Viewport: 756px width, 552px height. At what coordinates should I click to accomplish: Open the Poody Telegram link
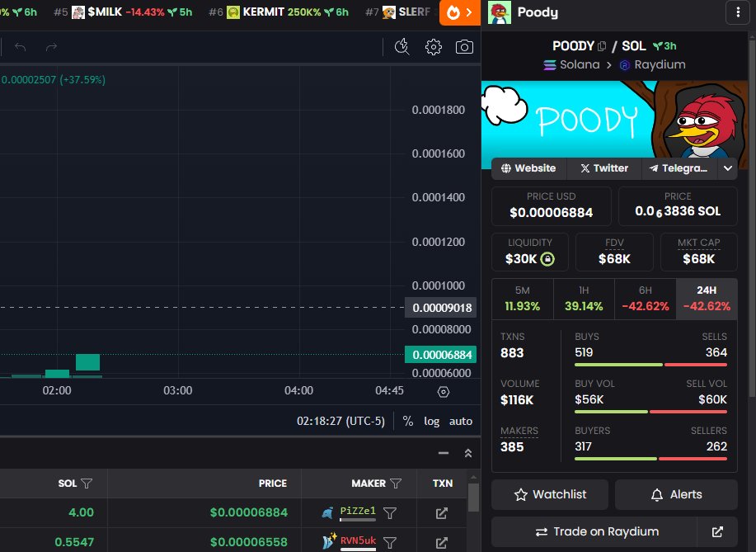[x=679, y=168]
